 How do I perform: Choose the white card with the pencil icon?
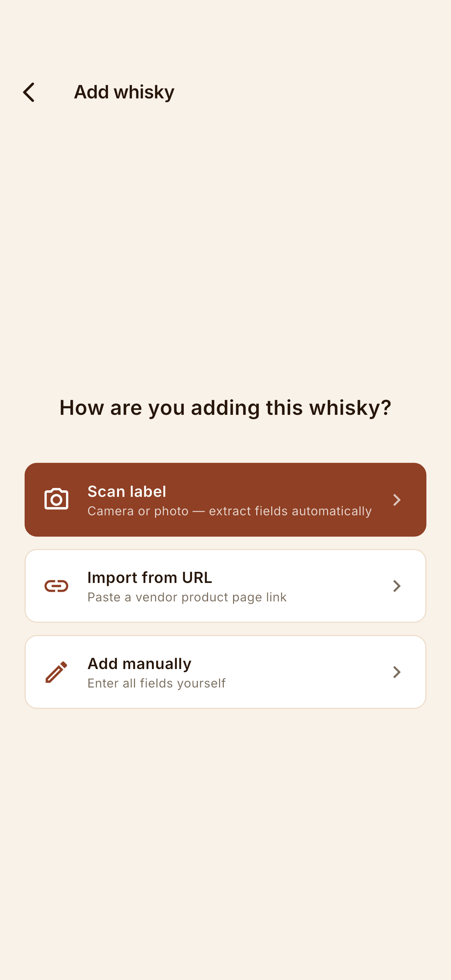point(225,672)
